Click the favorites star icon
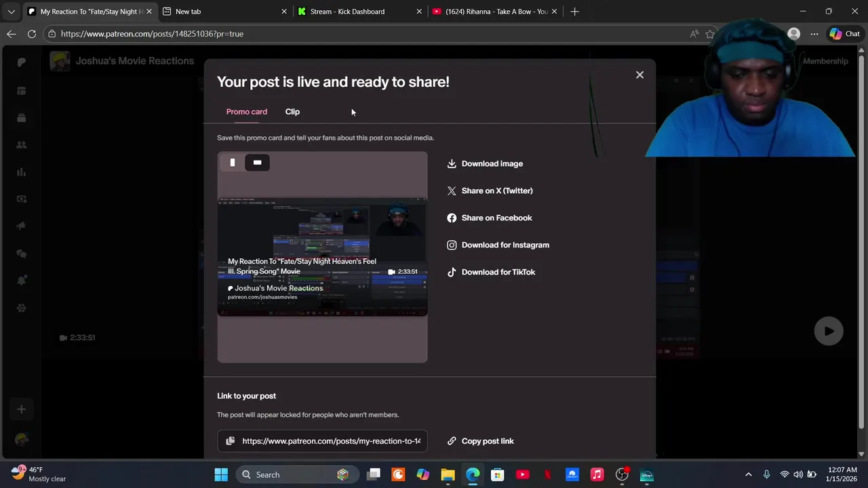This screenshot has width=868, height=488. click(710, 33)
